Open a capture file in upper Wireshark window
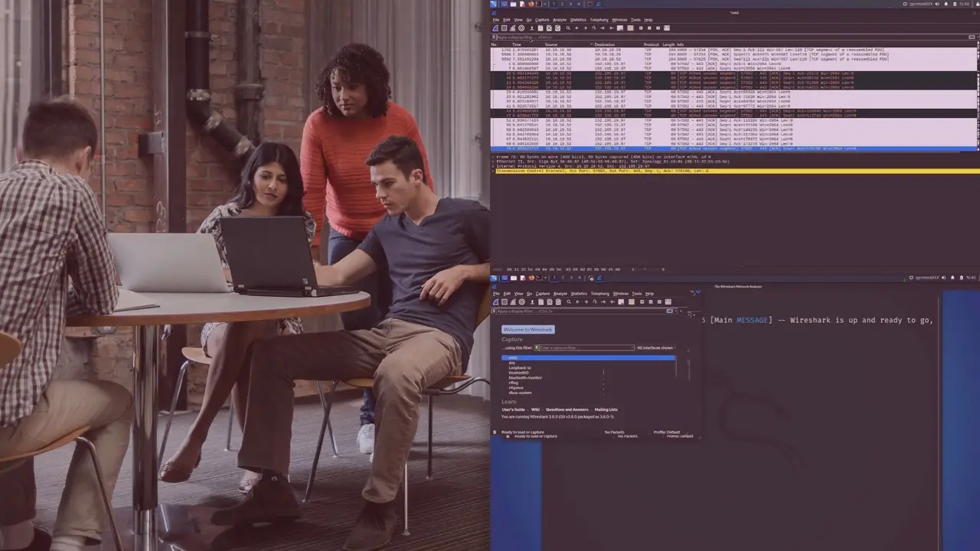This screenshot has height=551, width=980. pos(531,28)
